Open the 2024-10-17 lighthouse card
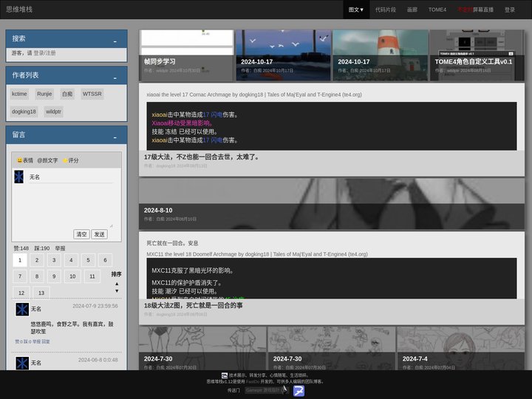532x399 pixels. [x=381, y=55]
